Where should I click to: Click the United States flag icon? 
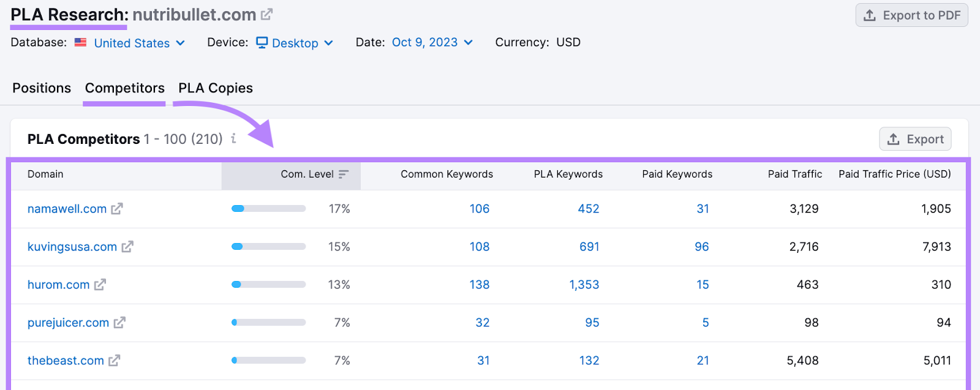pyautogui.click(x=80, y=42)
